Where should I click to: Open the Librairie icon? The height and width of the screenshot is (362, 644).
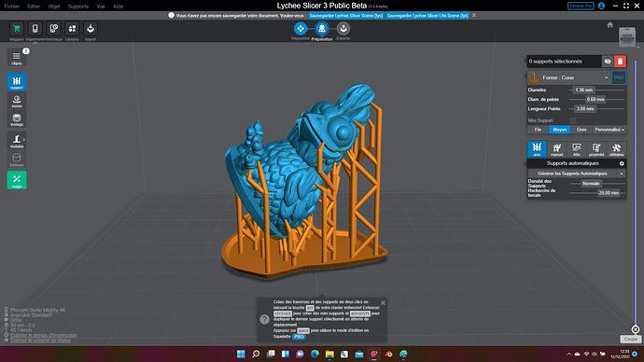[72, 29]
